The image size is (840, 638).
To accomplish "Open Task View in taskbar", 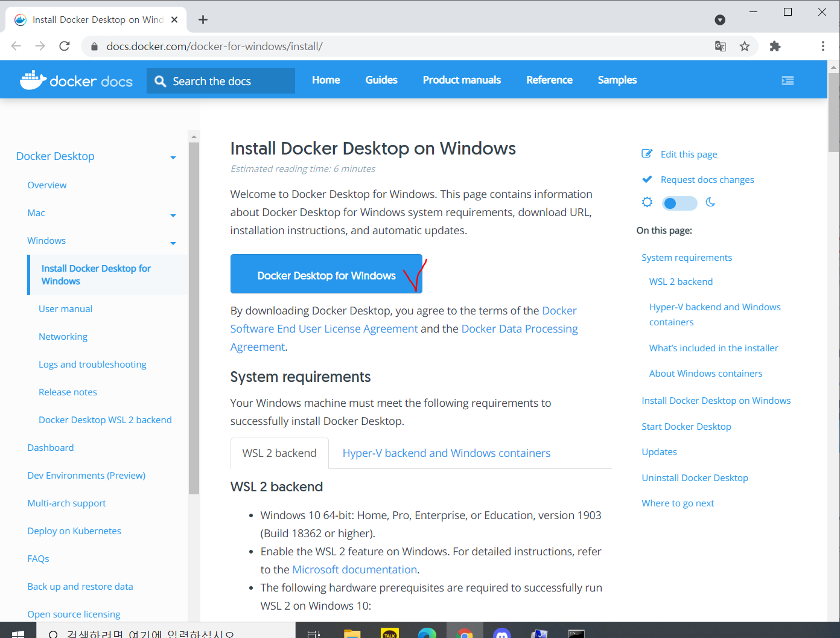I will pyautogui.click(x=314, y=633).
